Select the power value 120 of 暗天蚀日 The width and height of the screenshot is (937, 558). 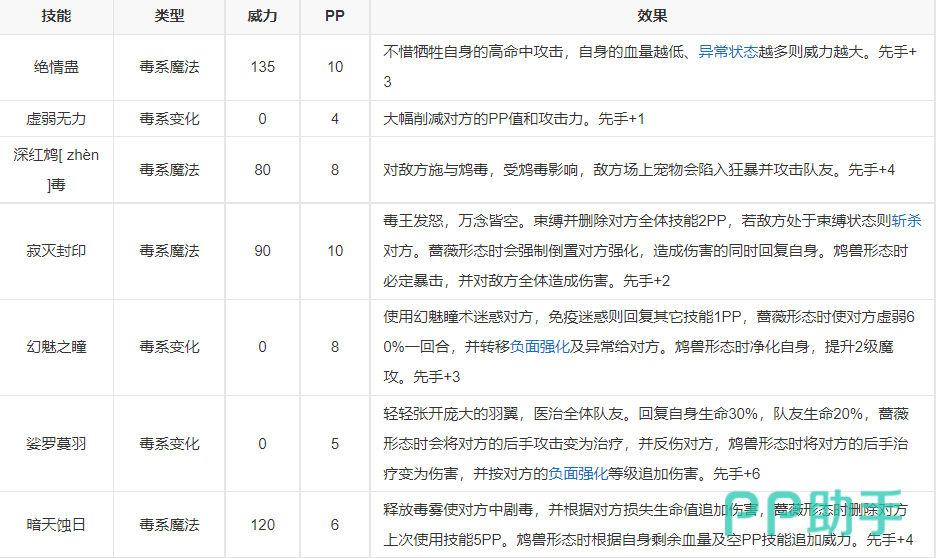click(x=262, y=524)
